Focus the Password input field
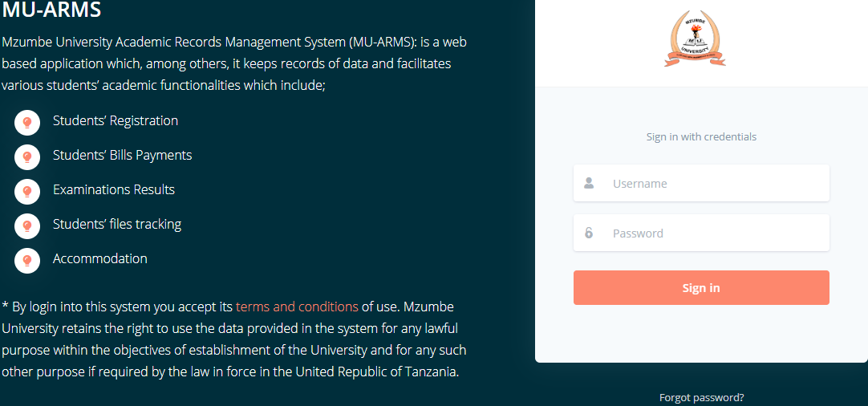The width and height of the screenshot is (868, 406). [701, 233]
